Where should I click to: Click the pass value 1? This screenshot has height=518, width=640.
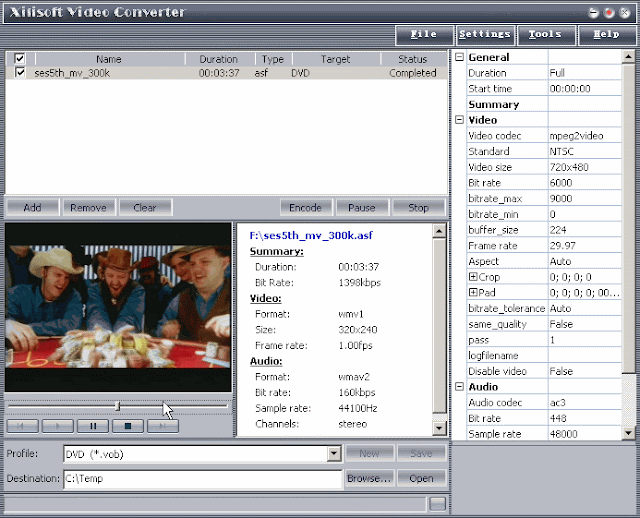tap(552, 340)
